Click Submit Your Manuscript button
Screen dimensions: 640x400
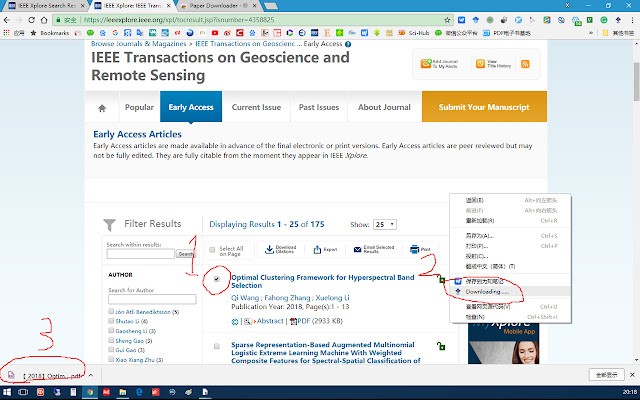coord(484,107)
